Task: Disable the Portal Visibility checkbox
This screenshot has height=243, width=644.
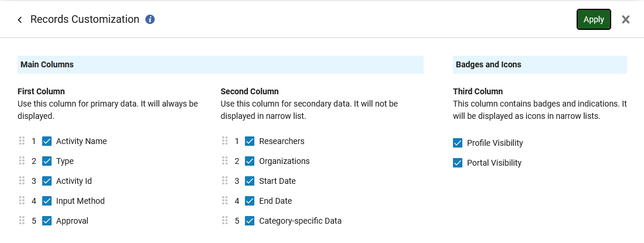Action: click(458, 163)
